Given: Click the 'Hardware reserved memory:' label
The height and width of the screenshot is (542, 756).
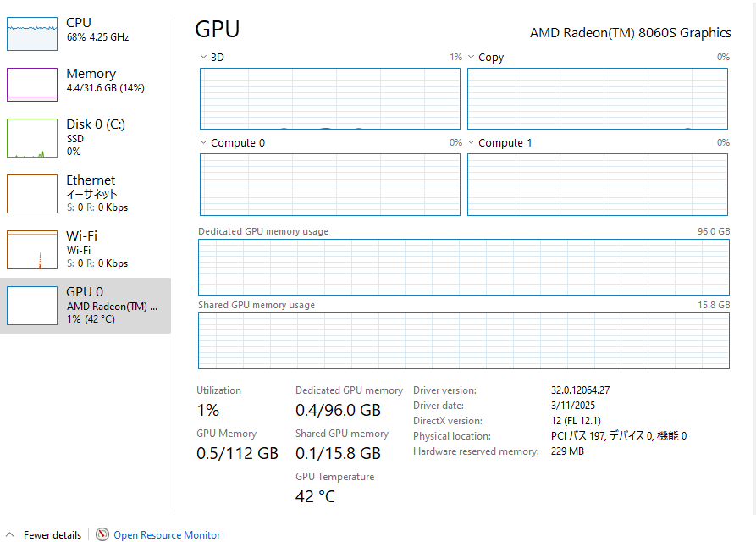Looking at the screenshot, I should pyautogui.click(x=476, y=451).
